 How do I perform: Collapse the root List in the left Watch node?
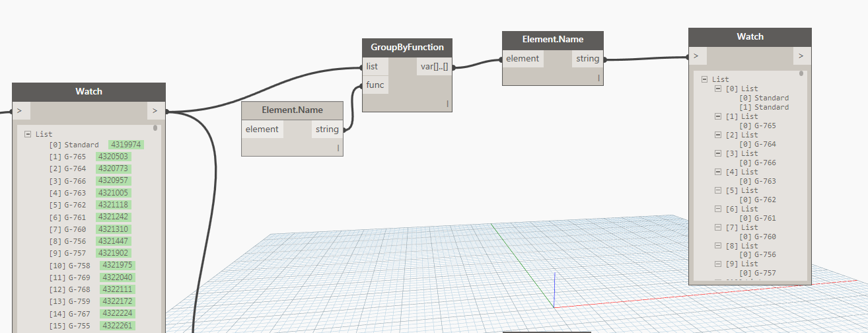pos(28,134)
